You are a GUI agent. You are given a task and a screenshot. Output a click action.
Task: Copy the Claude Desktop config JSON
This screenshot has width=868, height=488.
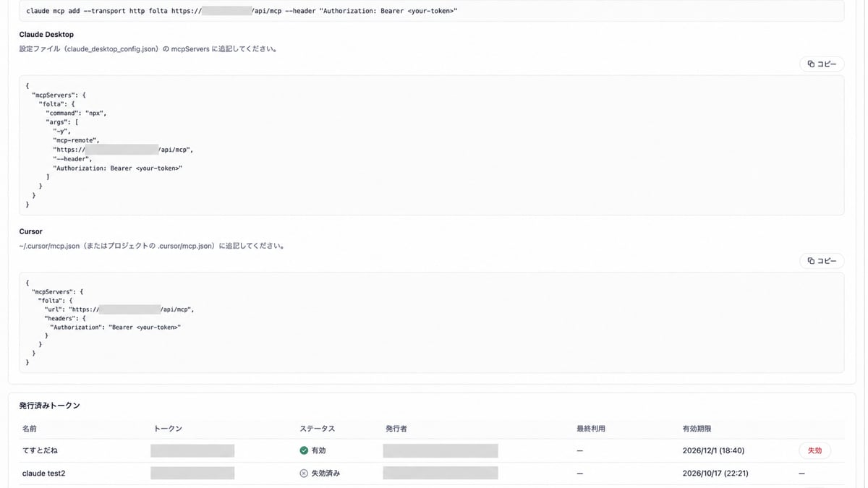tap(822, 64)
